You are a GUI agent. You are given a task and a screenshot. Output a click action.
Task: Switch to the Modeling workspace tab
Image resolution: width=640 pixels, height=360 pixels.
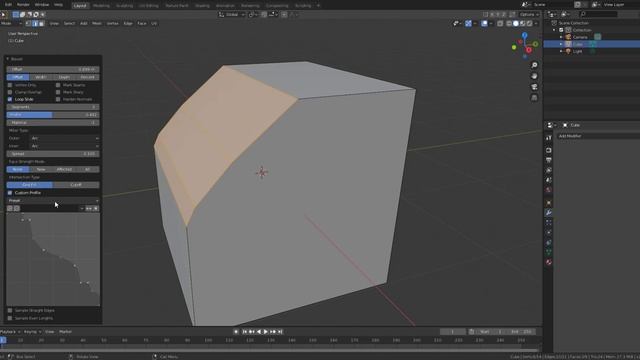point(101,6)
